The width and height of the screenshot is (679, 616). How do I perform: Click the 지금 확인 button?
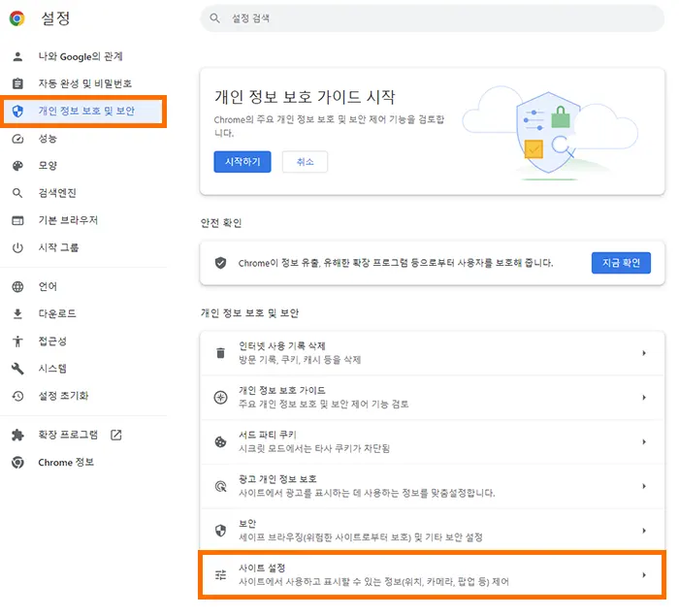pyautogui.click(x=621, y=263)
